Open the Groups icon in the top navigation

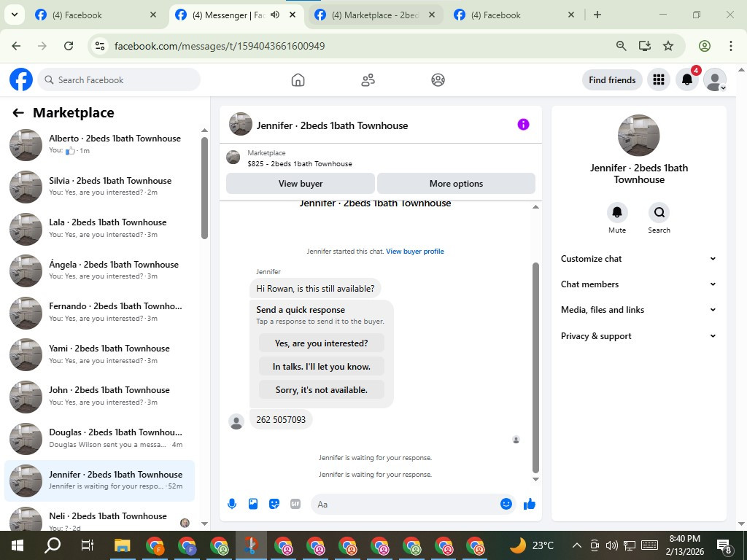[x=438, y=80]
